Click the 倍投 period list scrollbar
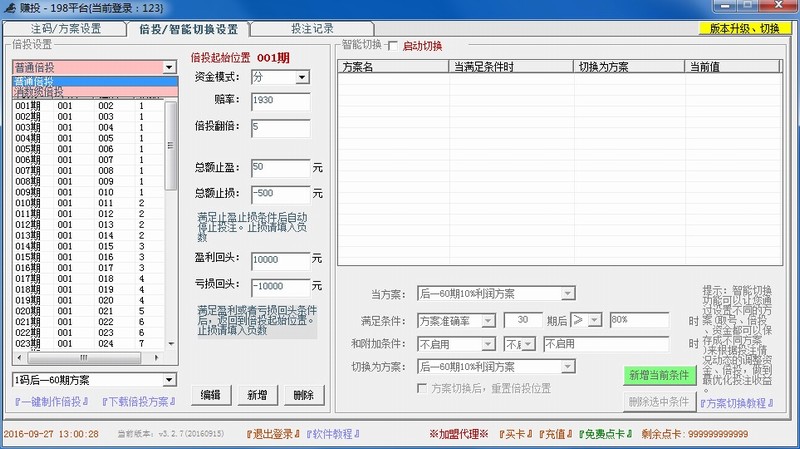 click(x=171, y=220)
